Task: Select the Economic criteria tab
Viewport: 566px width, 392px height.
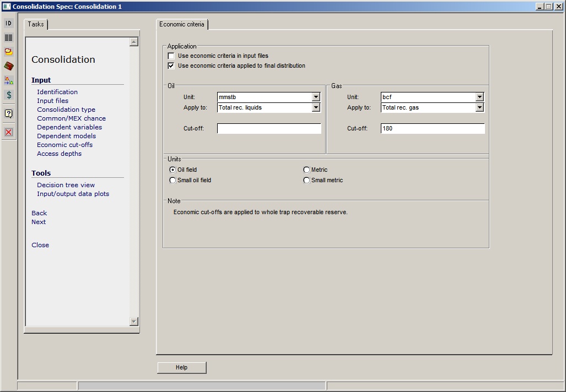Action: coord(182,24)
